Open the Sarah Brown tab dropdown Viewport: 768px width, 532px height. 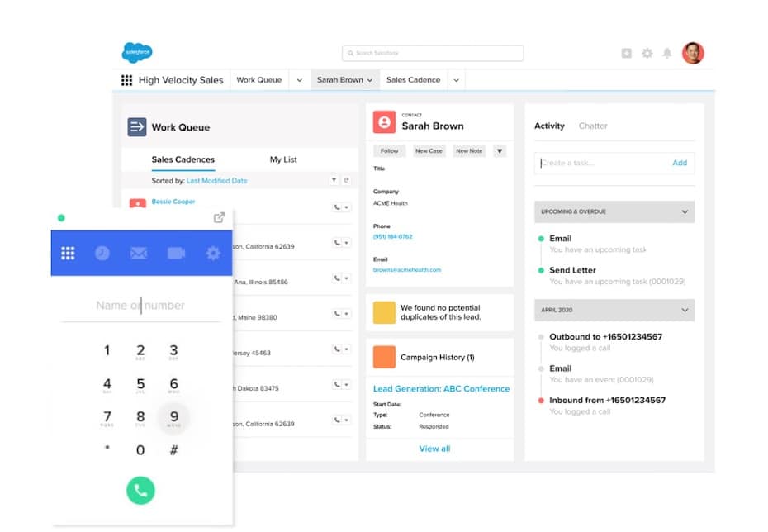point(370,80)
